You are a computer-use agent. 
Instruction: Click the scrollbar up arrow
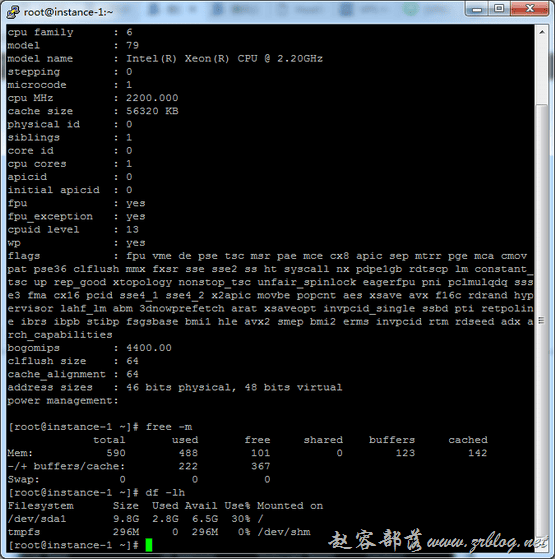[542, 32]
